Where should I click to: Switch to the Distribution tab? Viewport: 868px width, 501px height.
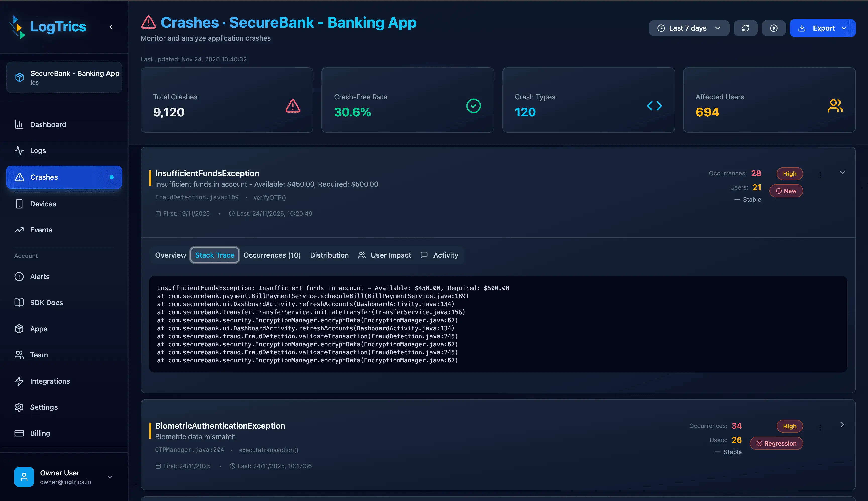[x=329, y=255]
